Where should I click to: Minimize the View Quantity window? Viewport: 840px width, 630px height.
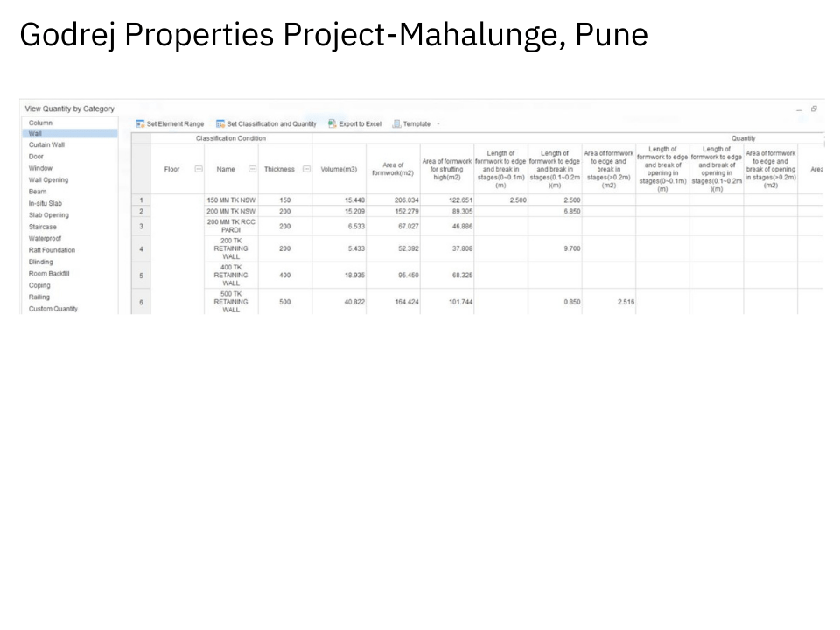point(799,109)
